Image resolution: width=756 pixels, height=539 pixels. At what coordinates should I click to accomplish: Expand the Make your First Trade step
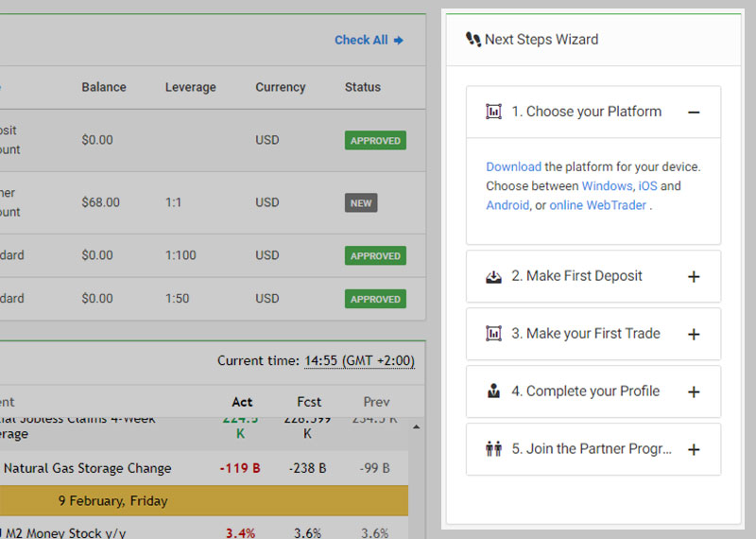[x=694, y=335]
